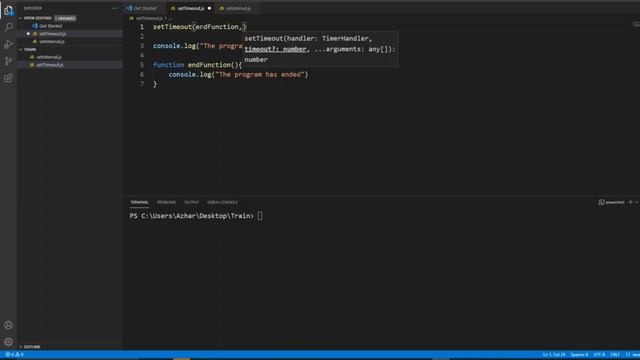Click JS file icon in editor breadcrumb
The image size is (640, 360).
point(131,18)
